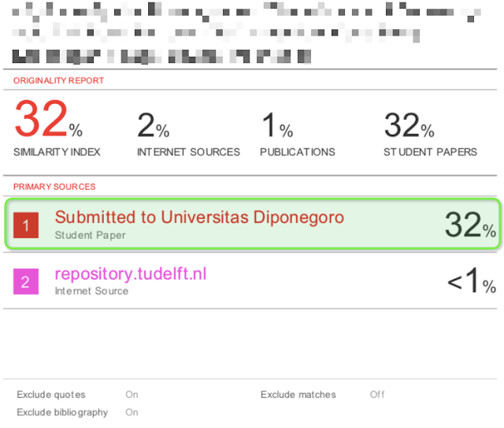This screenshot has height=428, width=504.
Task: Click the 2% internet sources figure
Action: (153, 125)
